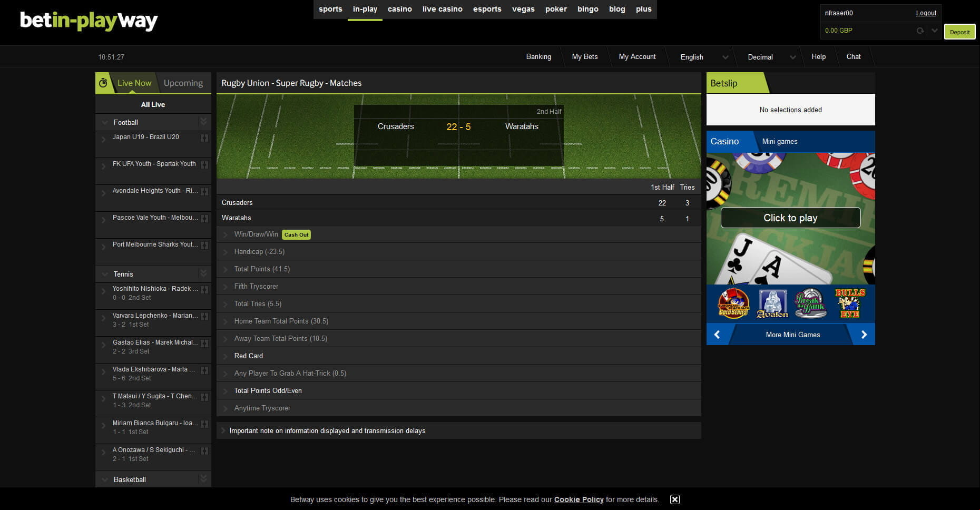Go to live casino
The height and width of the screenshot is (510, 980).
[442, 9]
